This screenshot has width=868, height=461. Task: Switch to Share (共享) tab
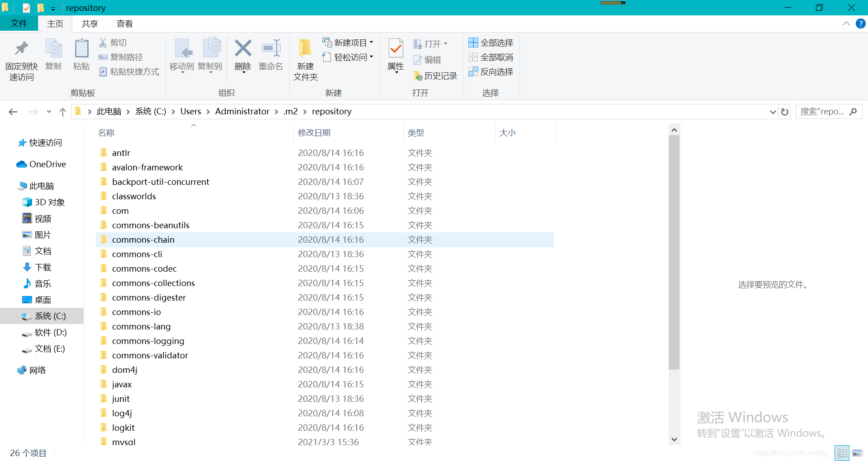point(90,24)
